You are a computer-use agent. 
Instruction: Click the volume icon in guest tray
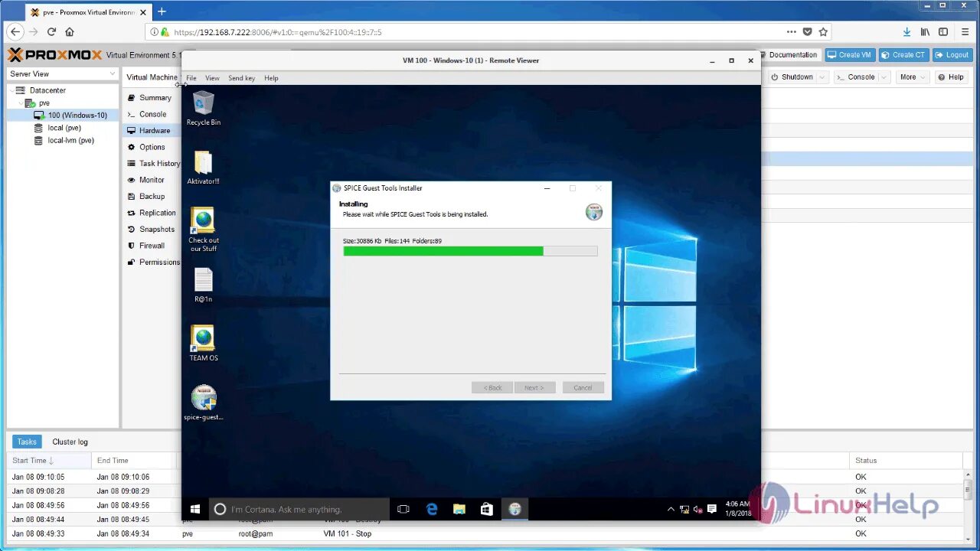[698, 509]
